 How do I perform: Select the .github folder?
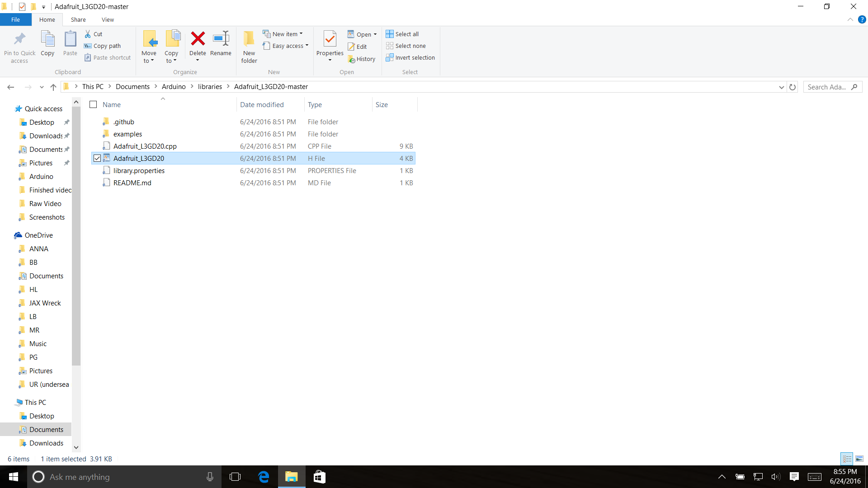[x=253, y=122]
